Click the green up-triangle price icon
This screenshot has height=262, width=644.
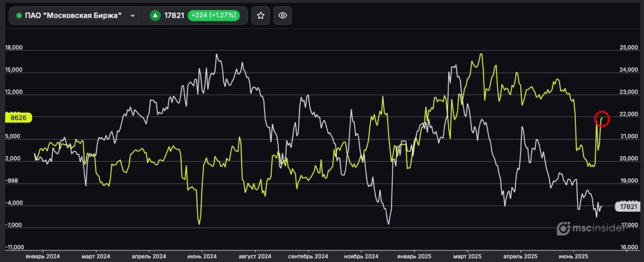[x=155, y=15]
